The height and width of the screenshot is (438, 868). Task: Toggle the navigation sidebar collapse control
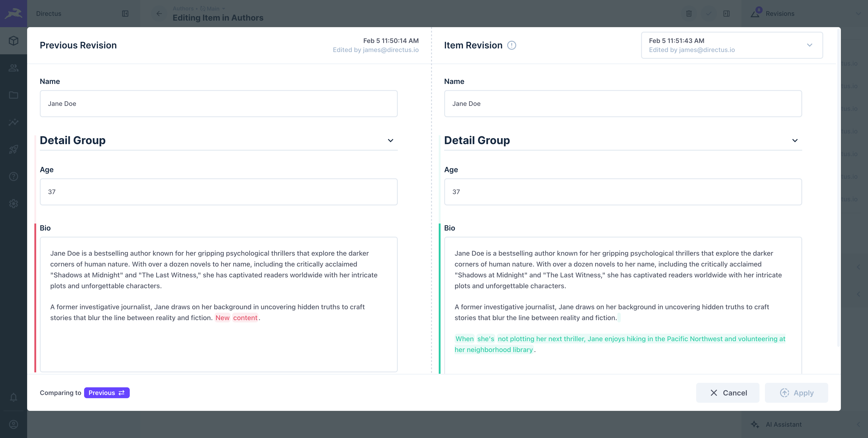(125, 14)
